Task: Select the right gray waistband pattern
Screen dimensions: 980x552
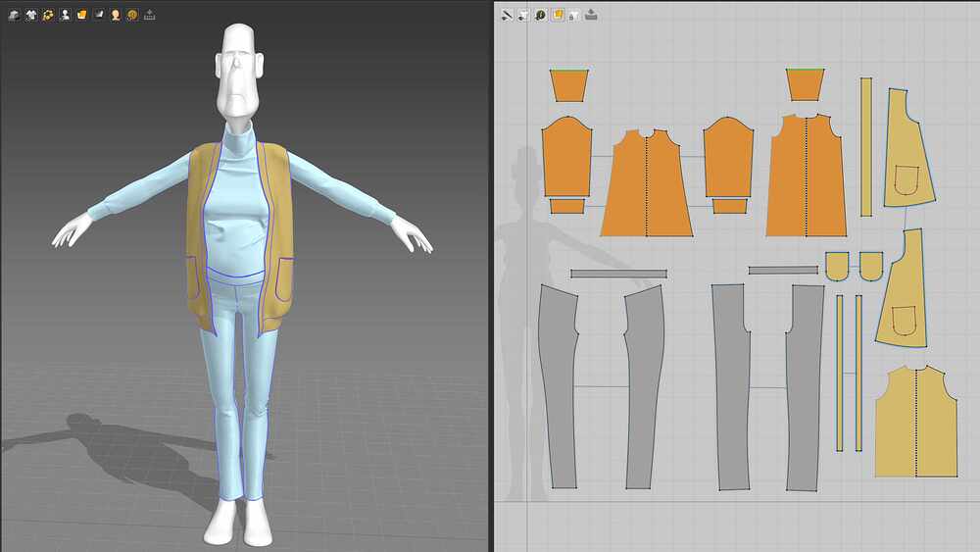Action: [783, 271]
